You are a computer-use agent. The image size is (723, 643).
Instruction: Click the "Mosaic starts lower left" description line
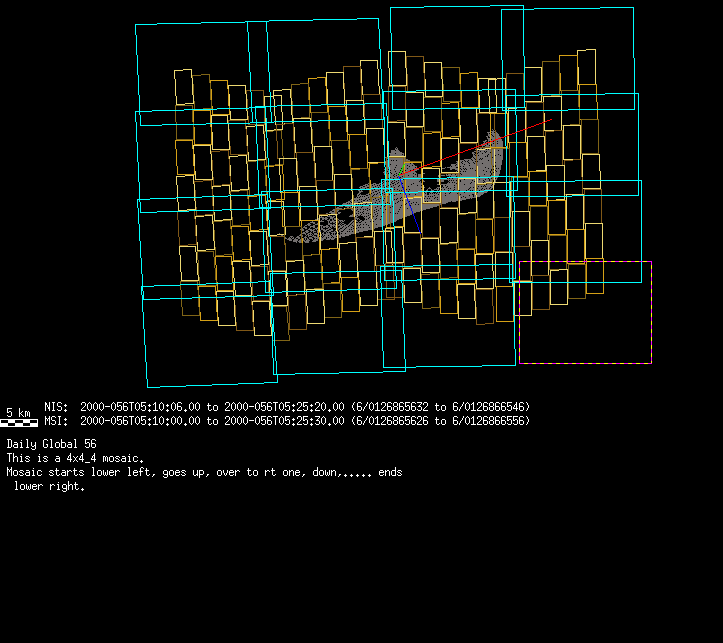204,472
